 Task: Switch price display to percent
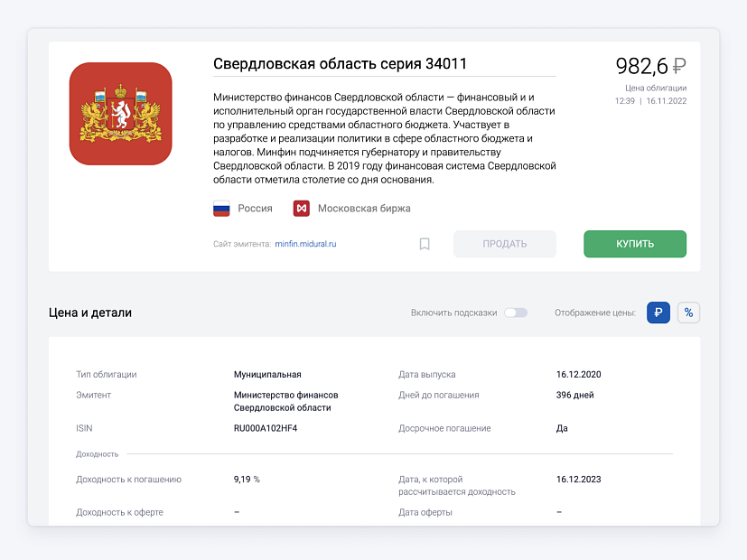pyautogui.click(x=689, y=313)
